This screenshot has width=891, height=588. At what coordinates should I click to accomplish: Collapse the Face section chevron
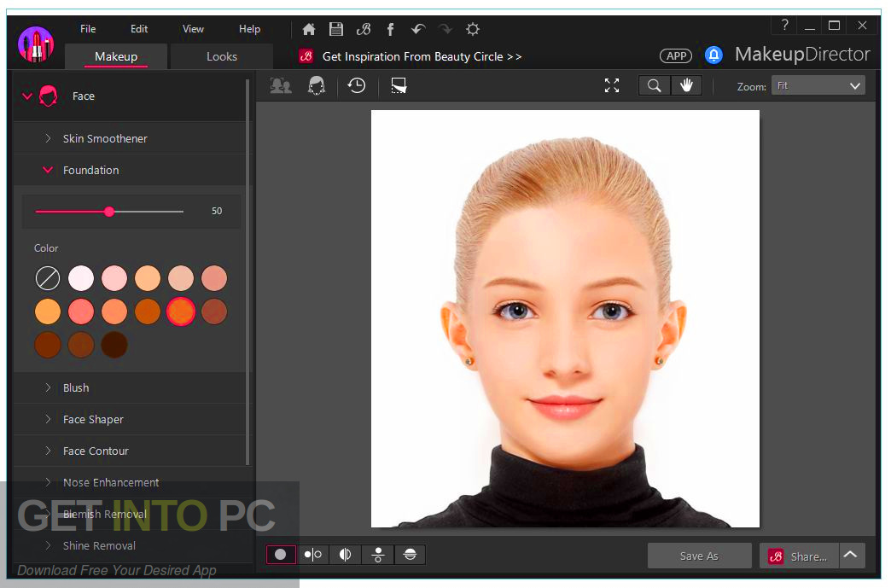(26, 96)
